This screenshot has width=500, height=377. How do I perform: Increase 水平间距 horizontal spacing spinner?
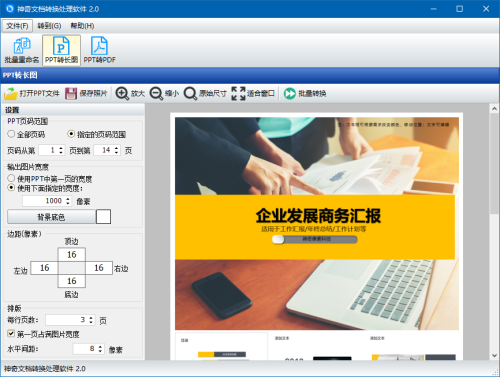click(x=100, y=347)
